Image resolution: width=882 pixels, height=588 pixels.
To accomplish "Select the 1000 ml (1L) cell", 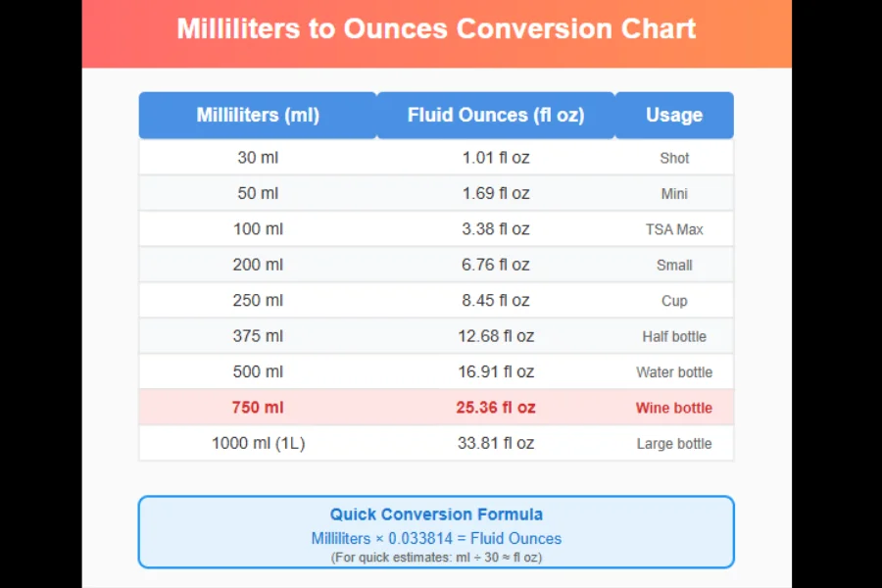I will pos(258,443).
